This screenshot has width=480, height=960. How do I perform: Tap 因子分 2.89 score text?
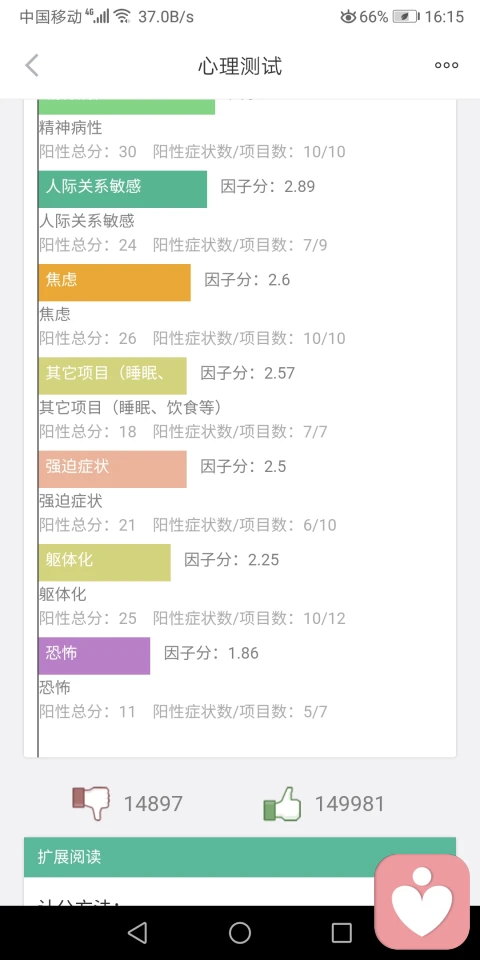click(x=268, y=186)
